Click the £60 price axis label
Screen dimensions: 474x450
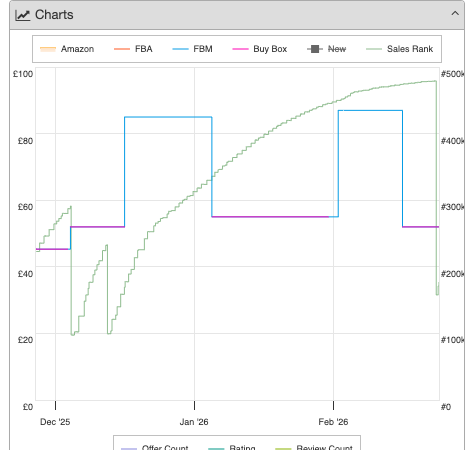(x=25, y=207)
